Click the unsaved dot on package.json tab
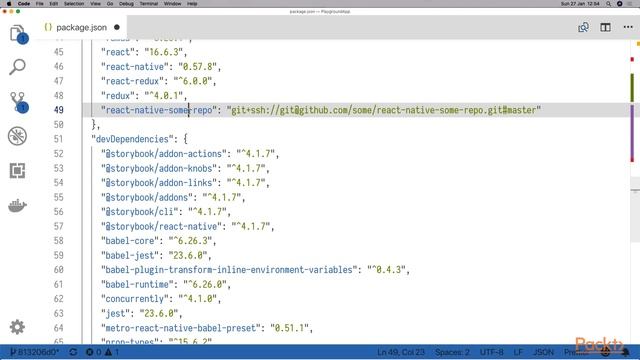The width and height of the screenshot is (640, 360). click(117, 27)
